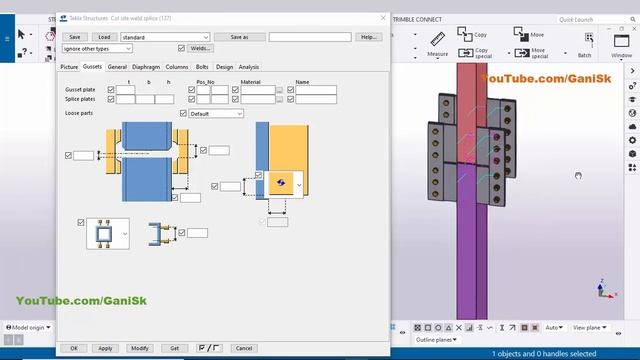Open the blue hamburger file menu
The image size is (640, 360).
tap(7, 39)
